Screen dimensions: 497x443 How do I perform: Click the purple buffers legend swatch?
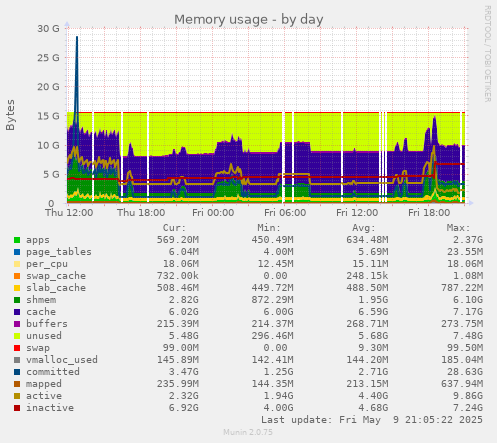pyautogui.click(x=17, y=324)
